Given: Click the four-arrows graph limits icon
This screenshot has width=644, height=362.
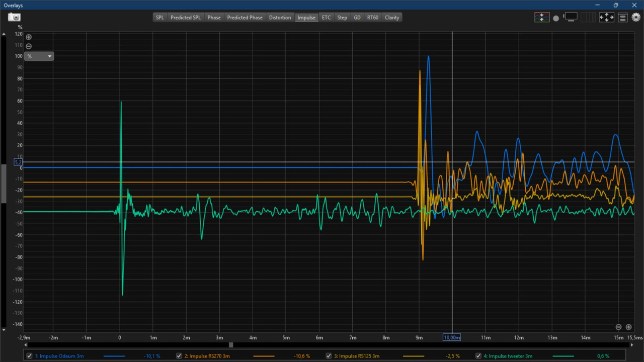Looking at the screenshot, I should [x=606, y=17].
